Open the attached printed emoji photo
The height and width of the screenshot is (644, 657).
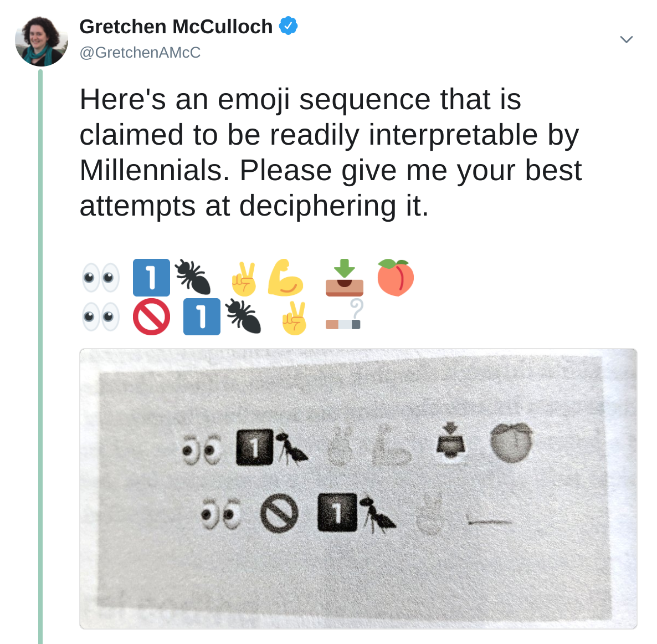[x=358, y=488]
